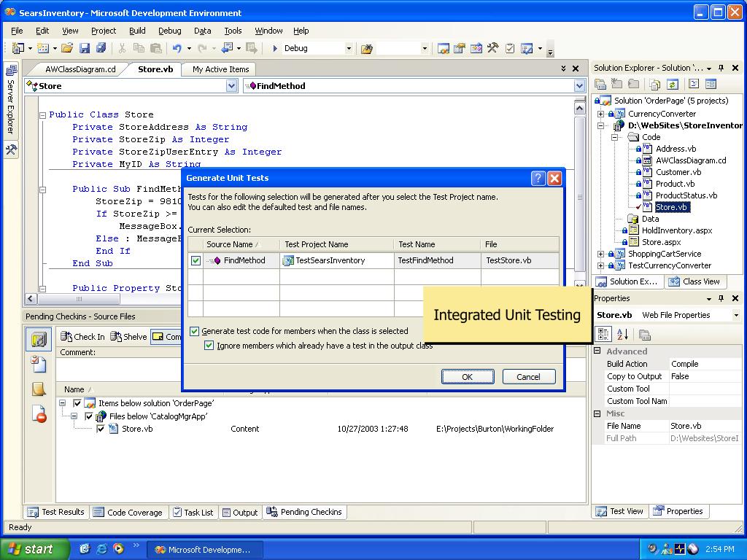The width and height of the screenshot is (747, 560).
Task: Click the Cut scissors toolbar icon
Action: [122, 48]
